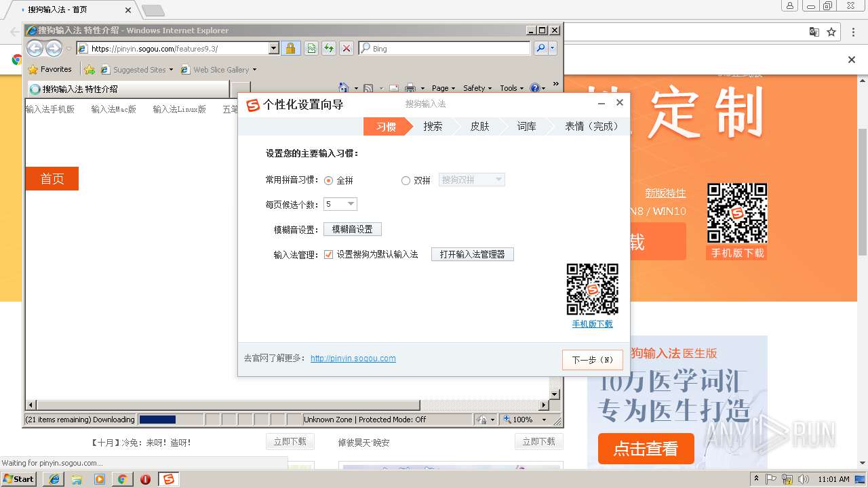The height and width of the screenshot is (488, 868).
Task: Open new tab button beside 搜狗输入法 特性介绍 tab
Action: [241, 89]
